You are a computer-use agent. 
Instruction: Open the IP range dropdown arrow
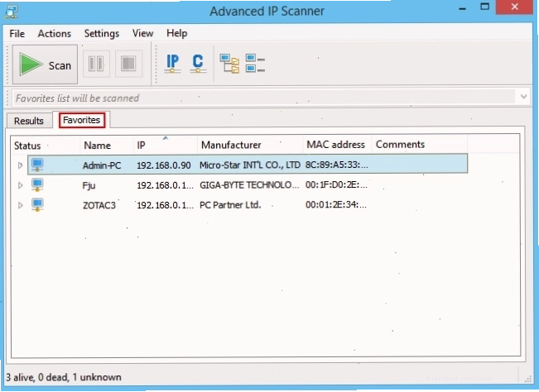click(x=523, y=97)
